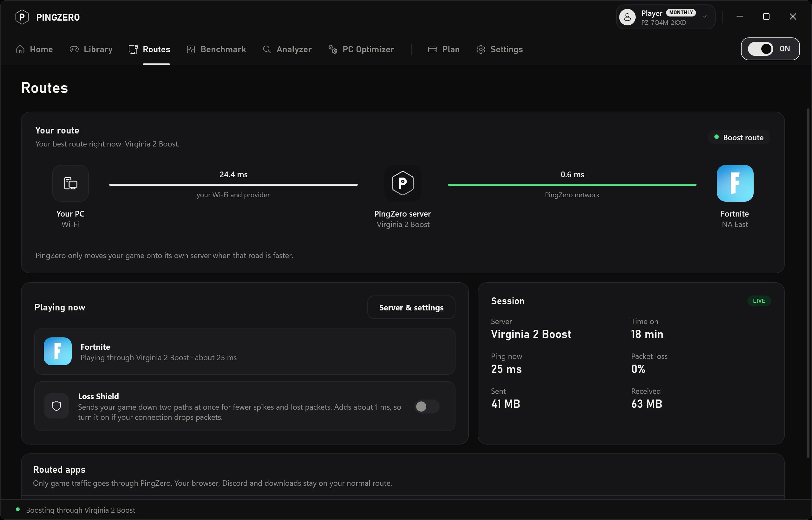Click the Virginia 2 Boost session server value

pyautogui.click(x=531, y=334)
